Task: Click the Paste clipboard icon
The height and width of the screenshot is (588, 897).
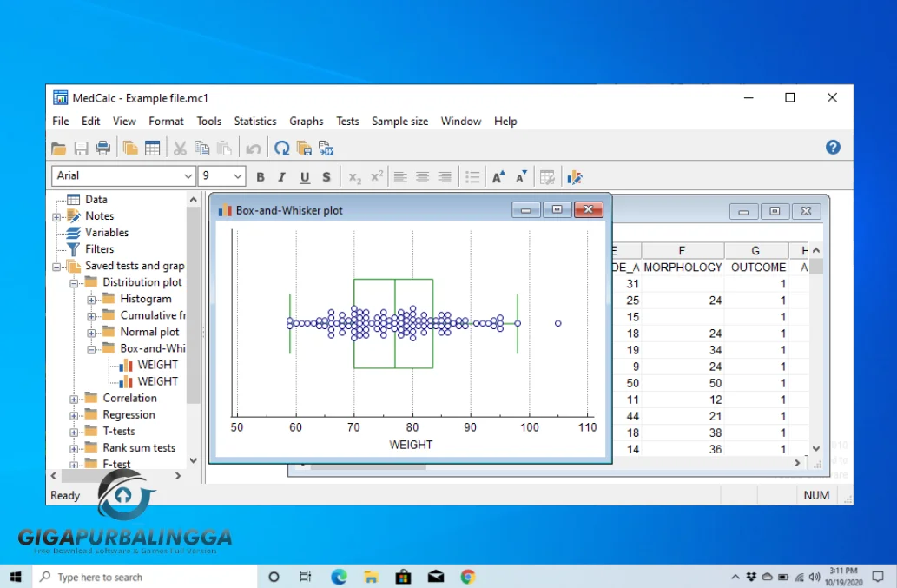Action: (x=224, y=149)
